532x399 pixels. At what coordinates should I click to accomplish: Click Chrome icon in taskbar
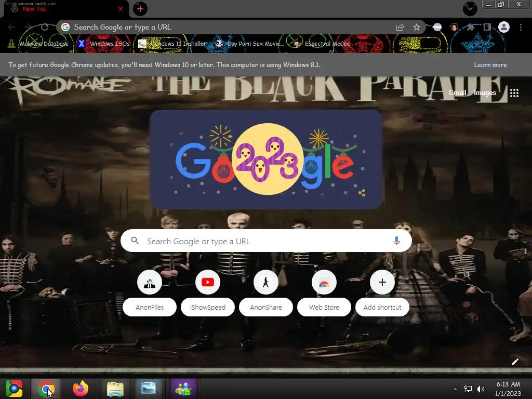46,389
